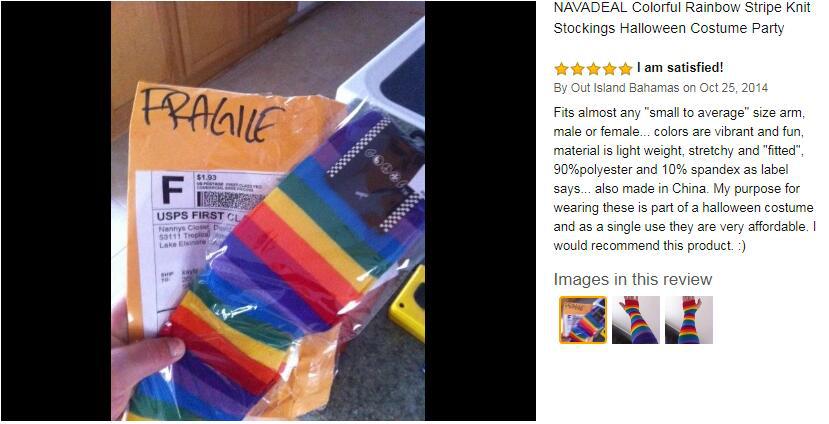View the third review image thumbnail
This screenshot has height=424, width=829.
click(x=689, y=320)
